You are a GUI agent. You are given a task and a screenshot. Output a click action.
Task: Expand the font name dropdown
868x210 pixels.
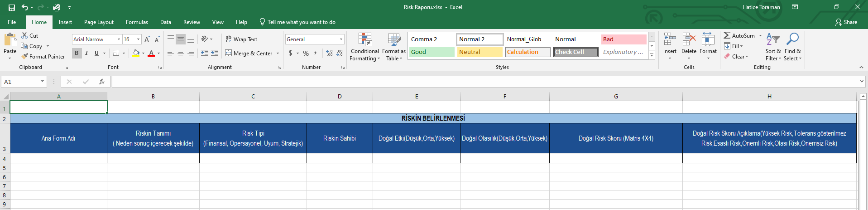119,39
